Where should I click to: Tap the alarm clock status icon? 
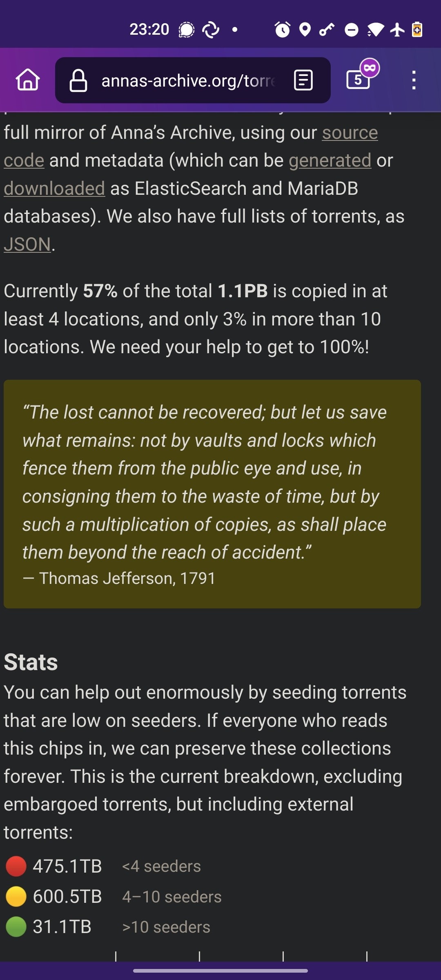[x=282, y=29]
